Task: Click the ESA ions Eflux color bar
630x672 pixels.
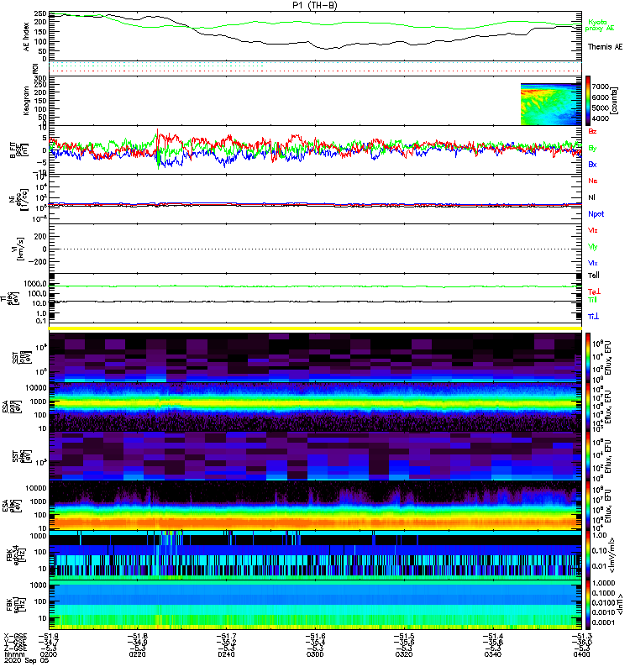Action: tap(588, 407)
